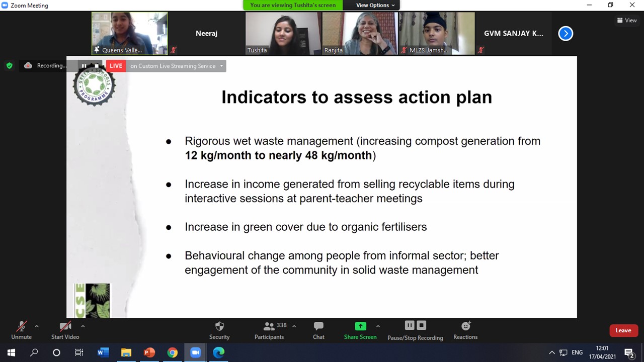Viewport: 644px width, 362px height.
Task: Start Video camera toggle
Action: tap(65, 330)
